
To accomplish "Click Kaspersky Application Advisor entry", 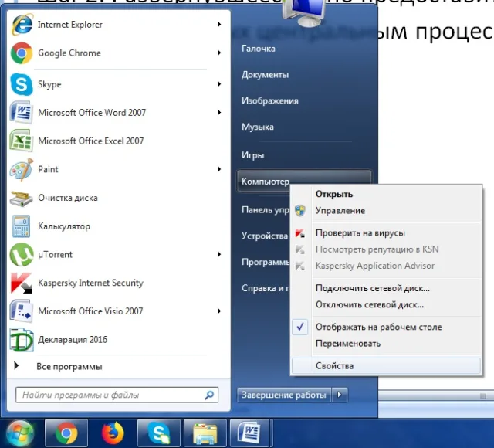I will click(x=386, y=266).
